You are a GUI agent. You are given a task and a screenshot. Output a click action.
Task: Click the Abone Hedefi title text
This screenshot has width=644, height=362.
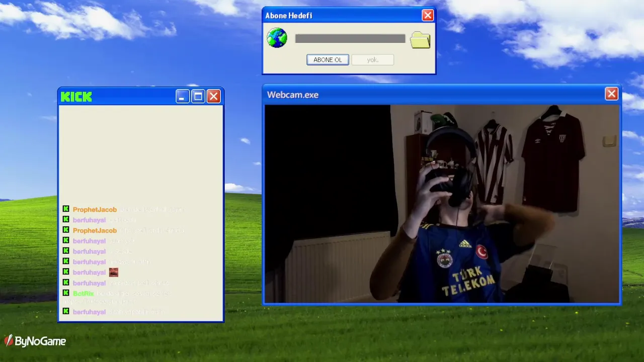(x=289, y=16)
